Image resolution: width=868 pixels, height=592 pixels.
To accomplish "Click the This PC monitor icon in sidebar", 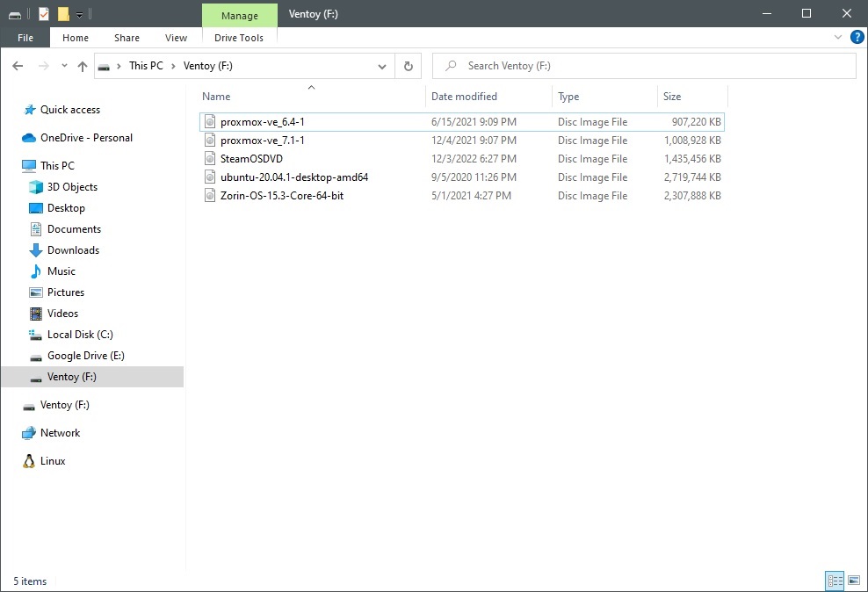I will 29,165.
